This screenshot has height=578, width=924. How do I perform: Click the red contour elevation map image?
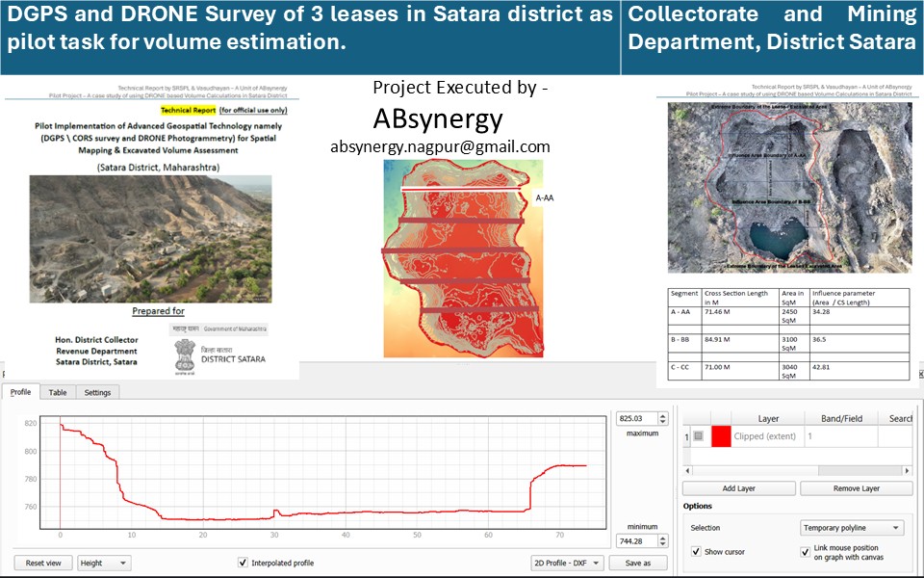click(x=463, y=258)
